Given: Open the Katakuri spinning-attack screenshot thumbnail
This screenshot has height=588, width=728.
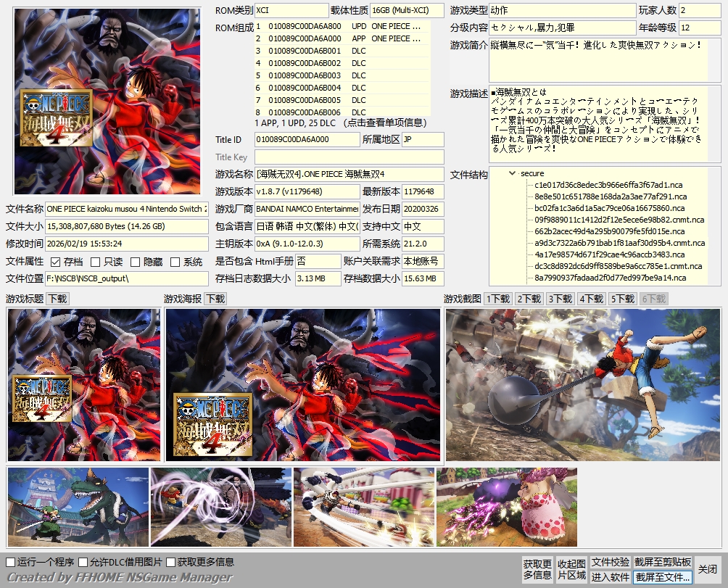Looking at the screenshot, I should click(x=364, y=507).
